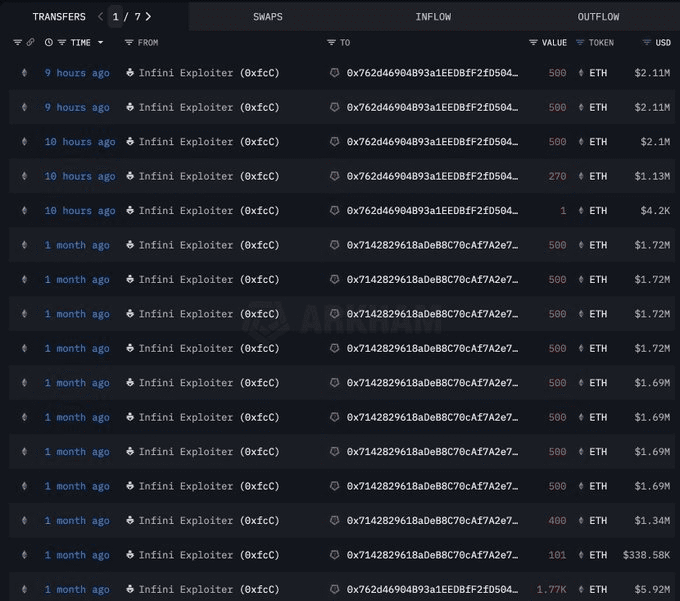Go to previous page of transfers
This screenshot has height=601, width=680.
pyautogui.click(x=100, y=17)
